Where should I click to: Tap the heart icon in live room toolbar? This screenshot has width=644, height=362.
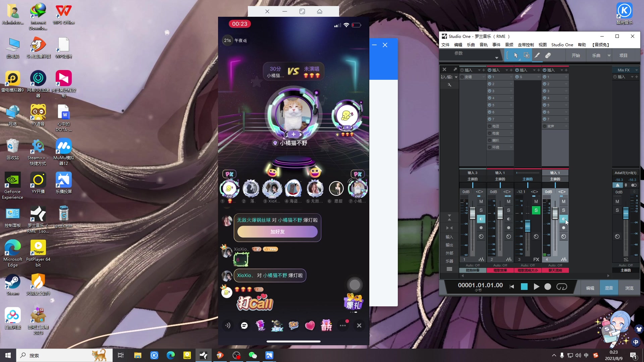tap(310, 325)
